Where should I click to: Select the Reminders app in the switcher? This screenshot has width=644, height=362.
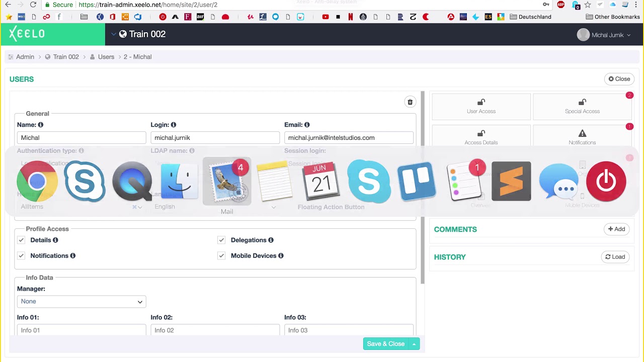pos(463,182)
